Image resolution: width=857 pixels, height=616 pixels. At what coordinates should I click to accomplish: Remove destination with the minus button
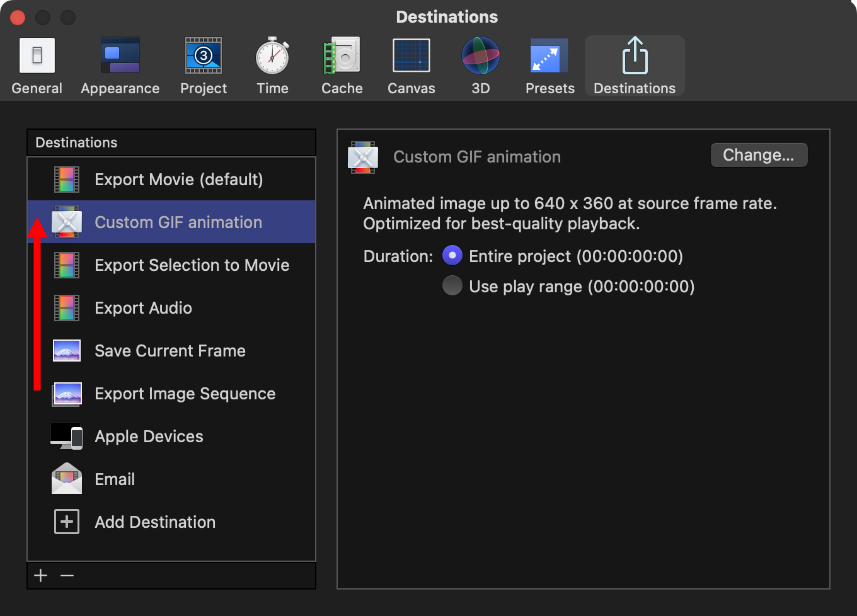[67, 576]
